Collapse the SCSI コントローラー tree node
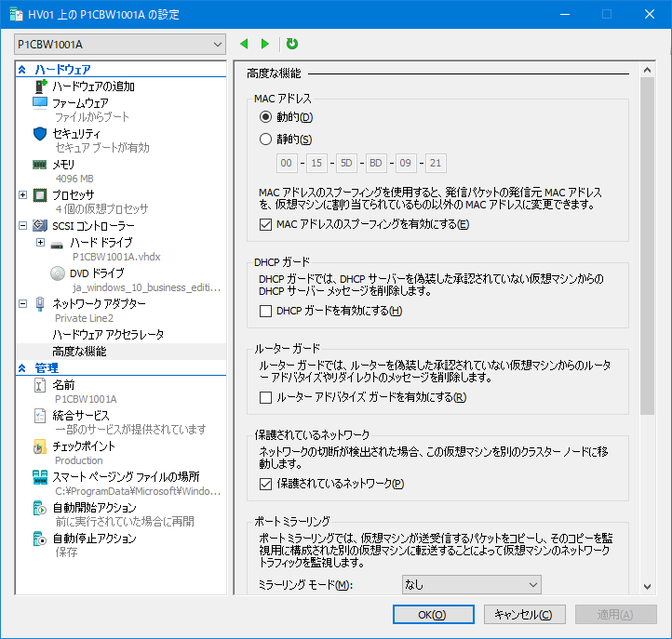The image size is (672, 639). click(x=23, y=225)
